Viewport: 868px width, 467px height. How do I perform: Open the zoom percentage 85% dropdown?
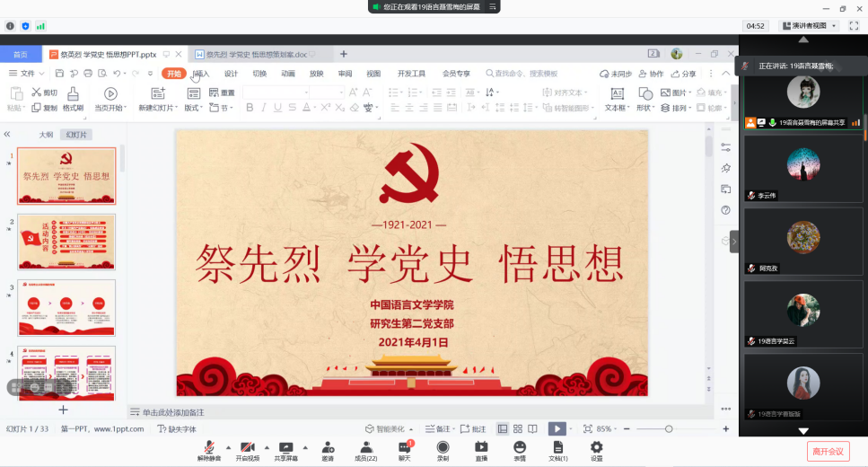(607, 428)
